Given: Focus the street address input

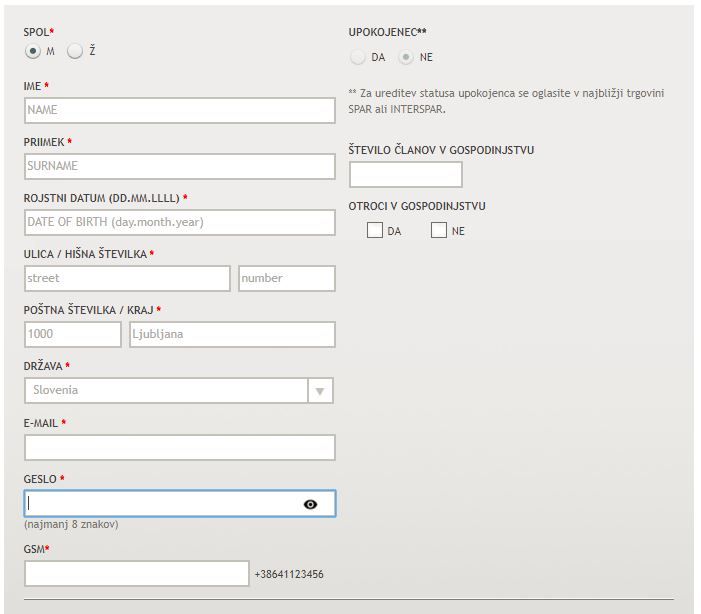Looking at the screenshot, I should (127, 278).
